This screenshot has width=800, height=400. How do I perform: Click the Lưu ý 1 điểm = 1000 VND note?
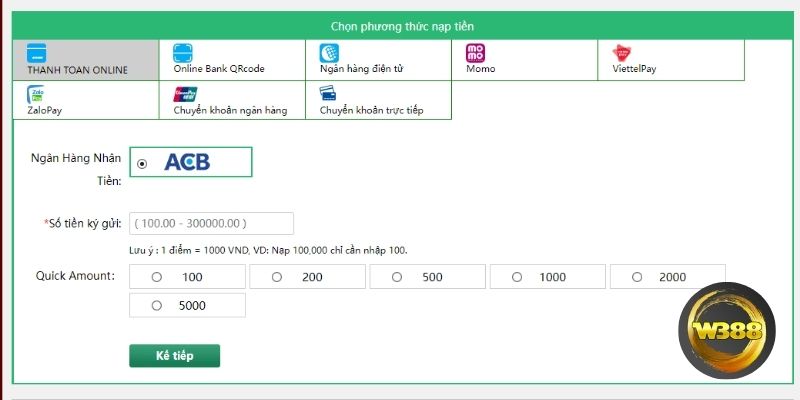click(x=268, y=251)
